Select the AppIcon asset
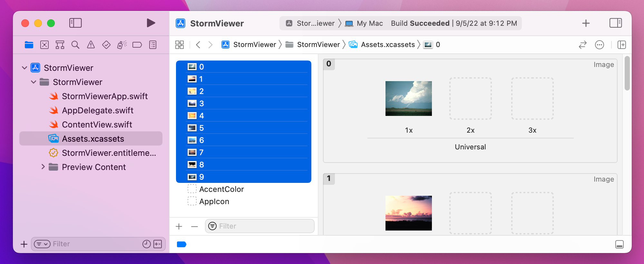The width and height of the screenshot is (644, 264). click(244, 201)
